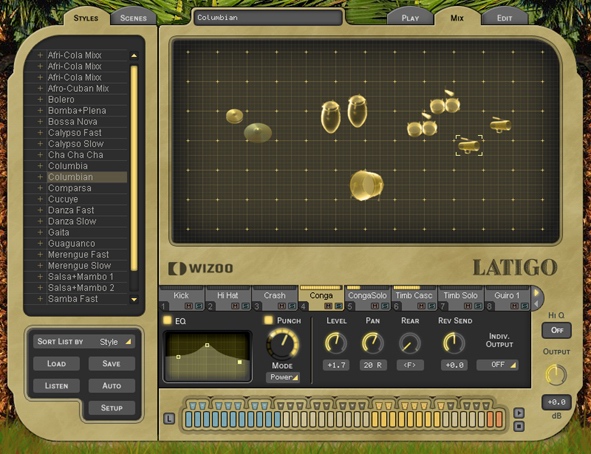Image resolution: width=591 pixels, height=454 pixels.
Task: Enable the EQ checkbox
Action: click(167, 320)
